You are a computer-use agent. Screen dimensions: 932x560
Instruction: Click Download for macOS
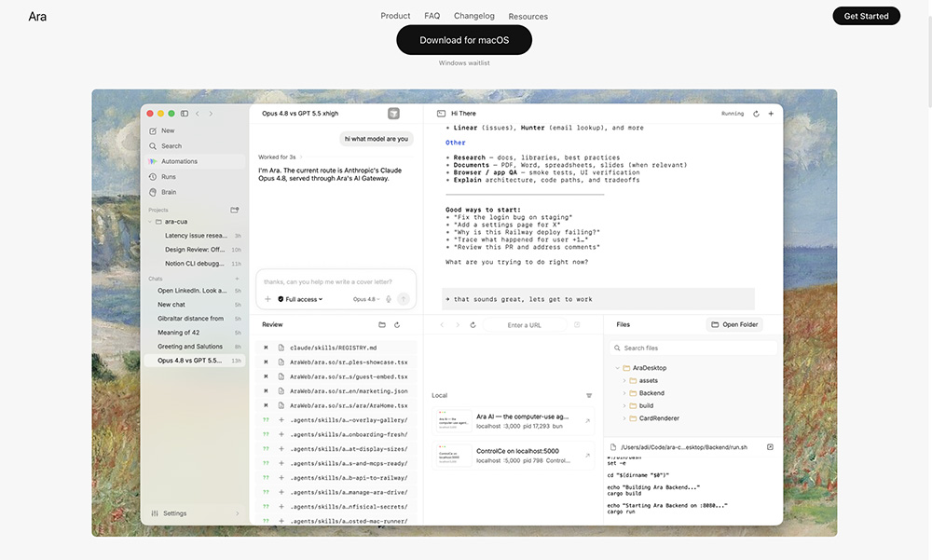click(464, 40)
